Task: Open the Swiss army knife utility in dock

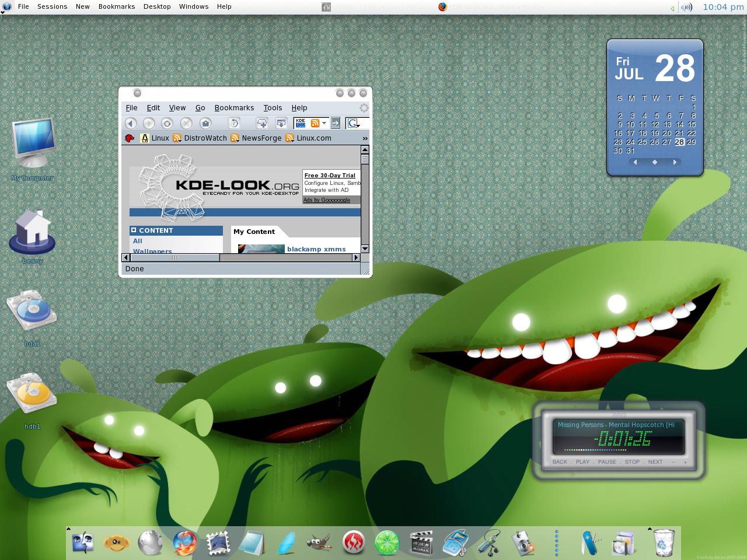Action: click(x=591, y=542)
